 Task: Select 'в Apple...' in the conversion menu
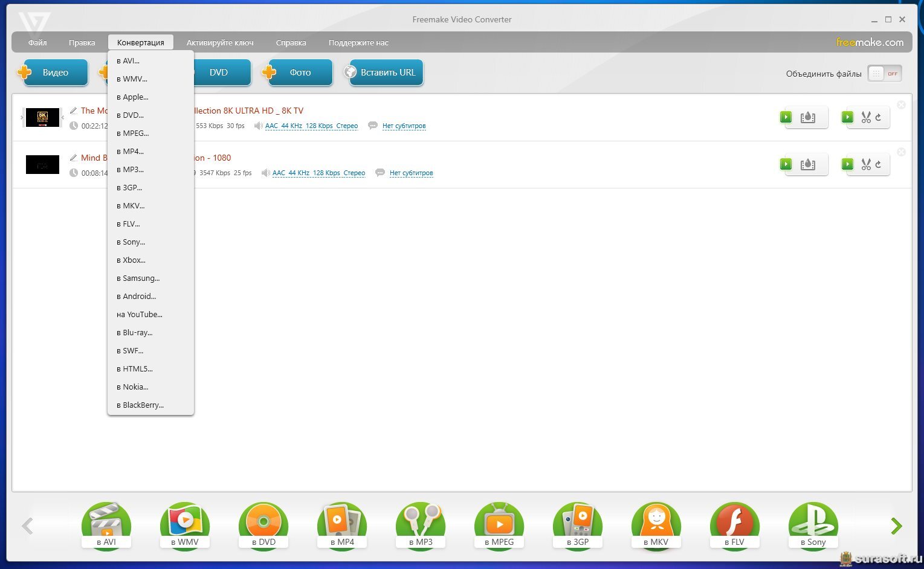pyautogui.click(x=150, y=97)
